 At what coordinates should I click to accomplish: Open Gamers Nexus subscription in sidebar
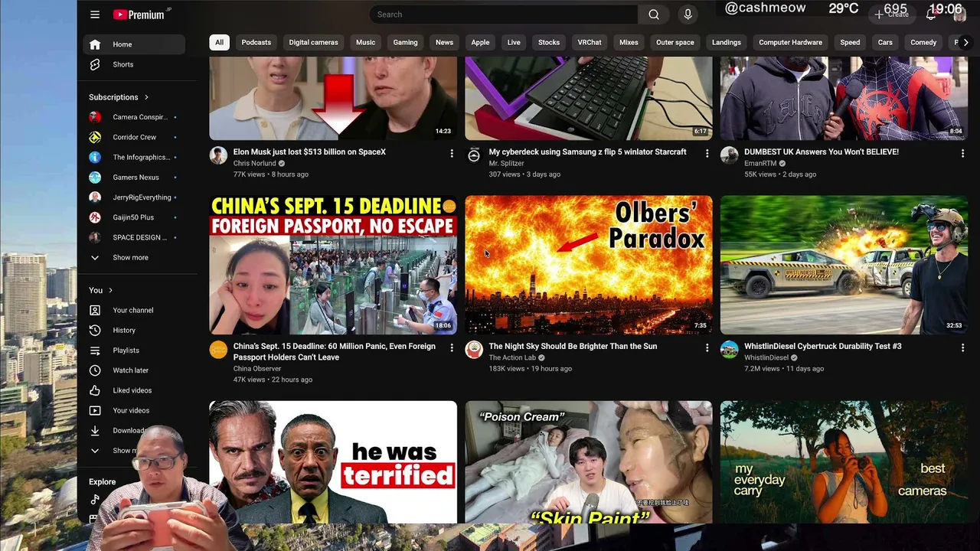click(x=134, y=178)
